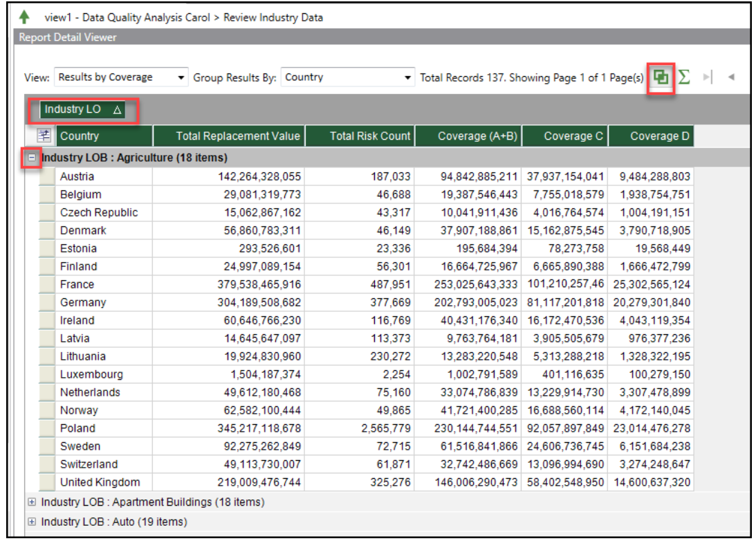Select the row selector for Austria
Image resolution: width=756 pixels, height=541 pixels.
click(x=46, y=176)
